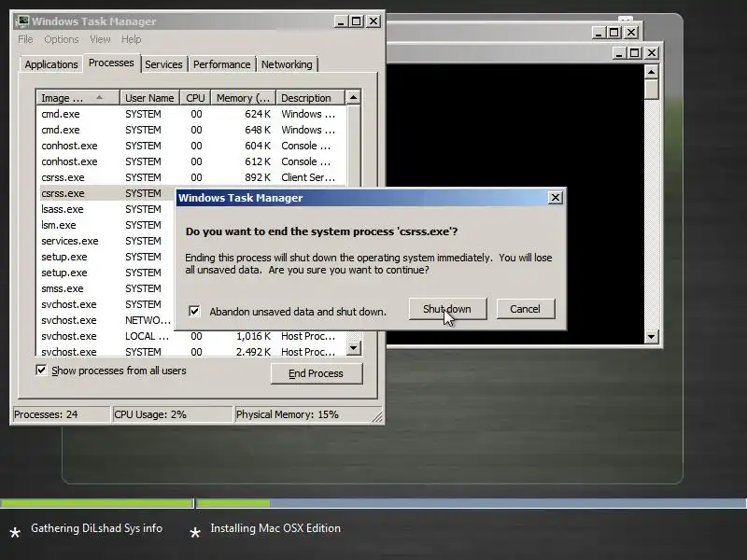
Task: Select svchost.exe run by NETWO... user
Action: click(x=106, y=320)
